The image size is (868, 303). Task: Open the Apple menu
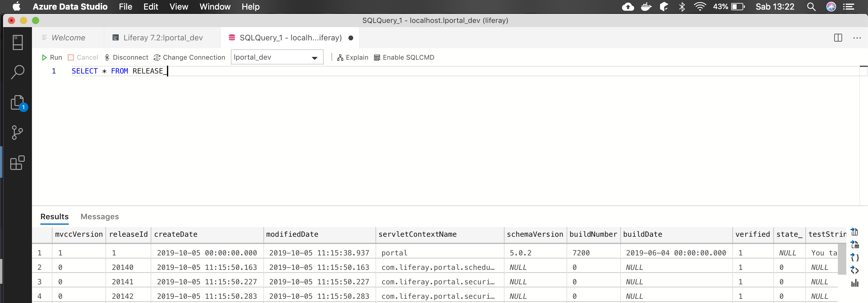point(17,7)
